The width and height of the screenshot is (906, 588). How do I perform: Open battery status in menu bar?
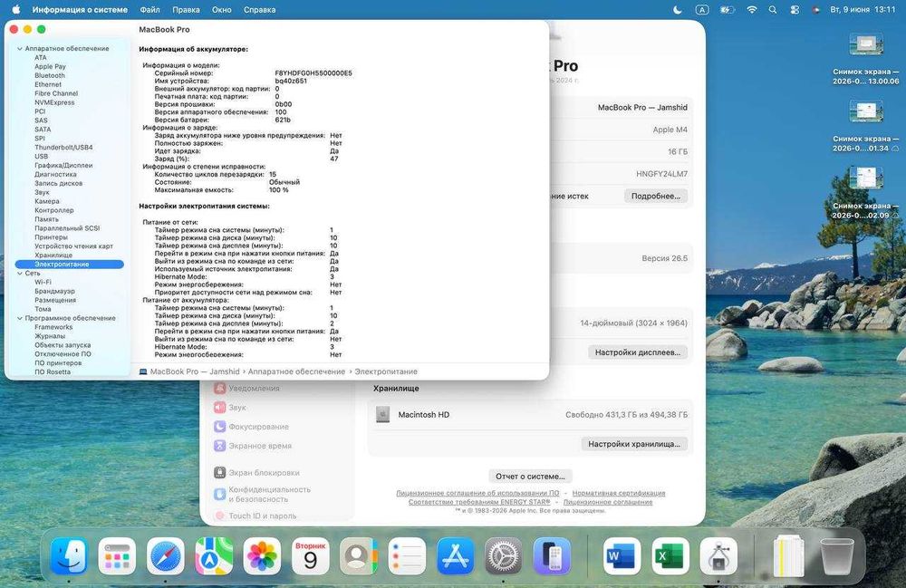[x=727, y=10]
